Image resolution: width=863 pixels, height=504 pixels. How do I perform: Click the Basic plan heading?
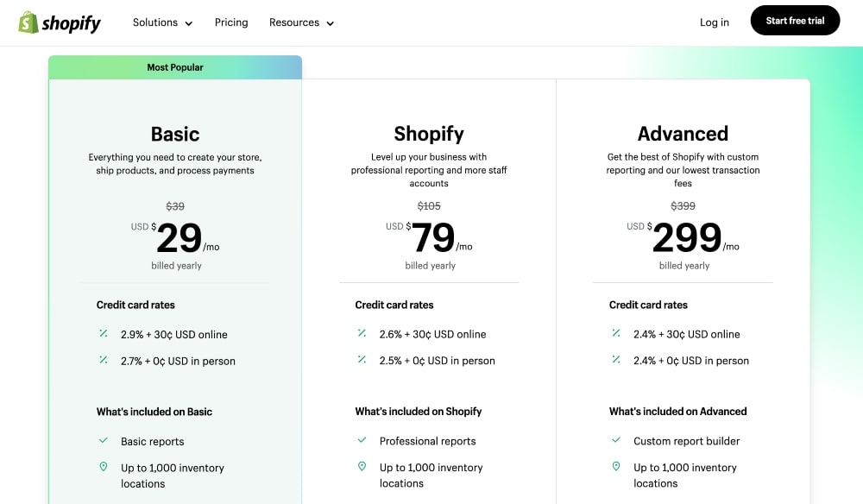coord(175,135)
